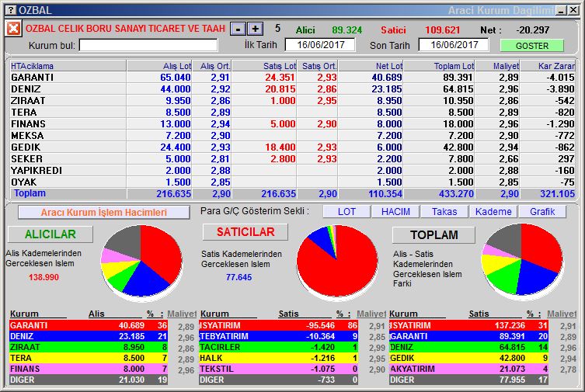Click pink FINANS row in buyers list
Viewport: 585px width, 392px height.
point(89,369)
